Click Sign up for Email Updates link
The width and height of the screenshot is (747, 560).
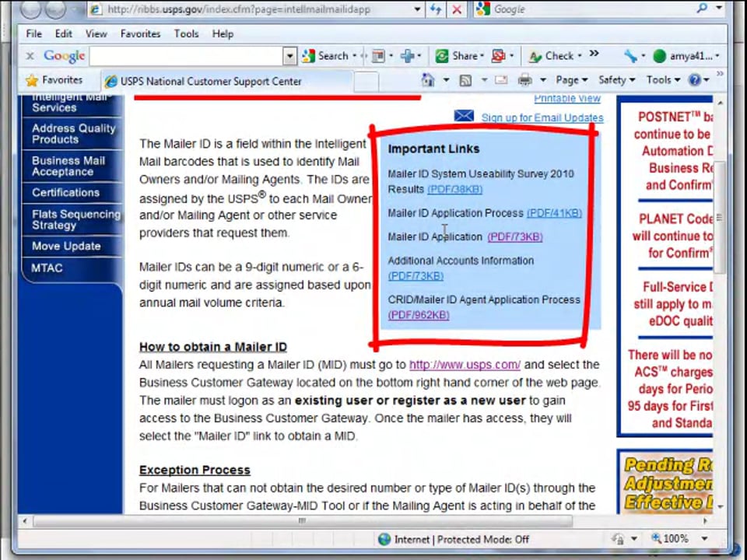point(542,117)
